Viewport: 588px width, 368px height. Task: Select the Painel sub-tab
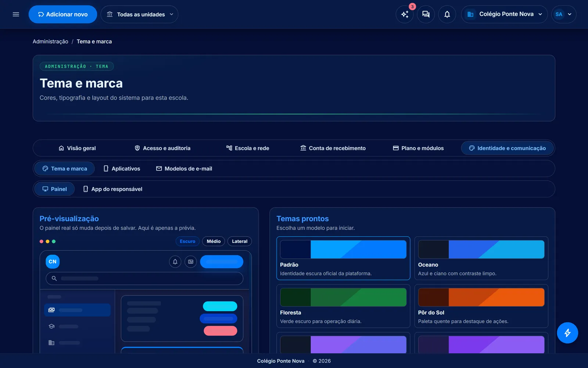point(55,189)
